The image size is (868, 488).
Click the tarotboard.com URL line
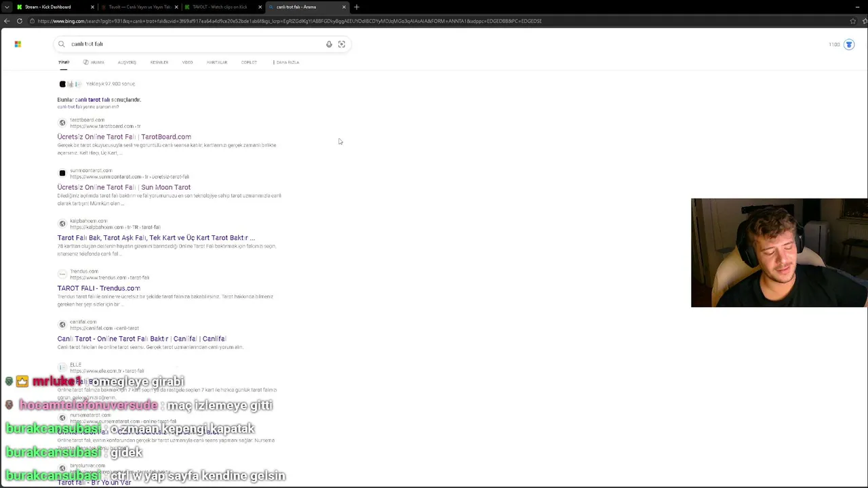tap(105, 126)
